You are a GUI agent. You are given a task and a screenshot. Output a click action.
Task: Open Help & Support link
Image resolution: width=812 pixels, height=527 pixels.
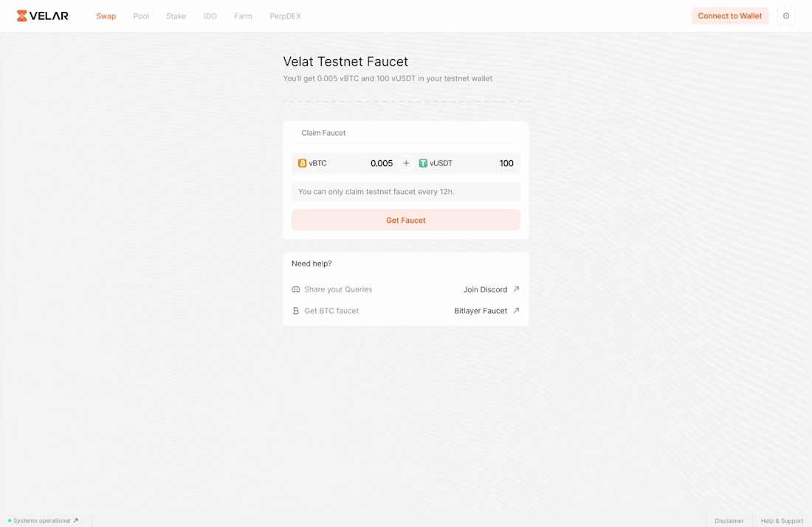[782, 521]
